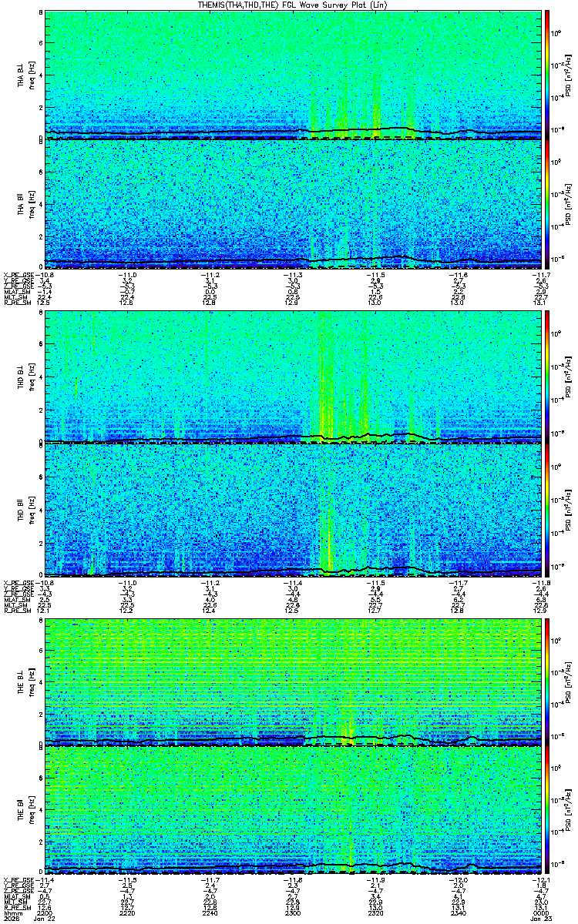The width and height of the screenshot is (578, 924).
Task: Click the X_RE_GSE label below the THA panels
Action: 19,275
